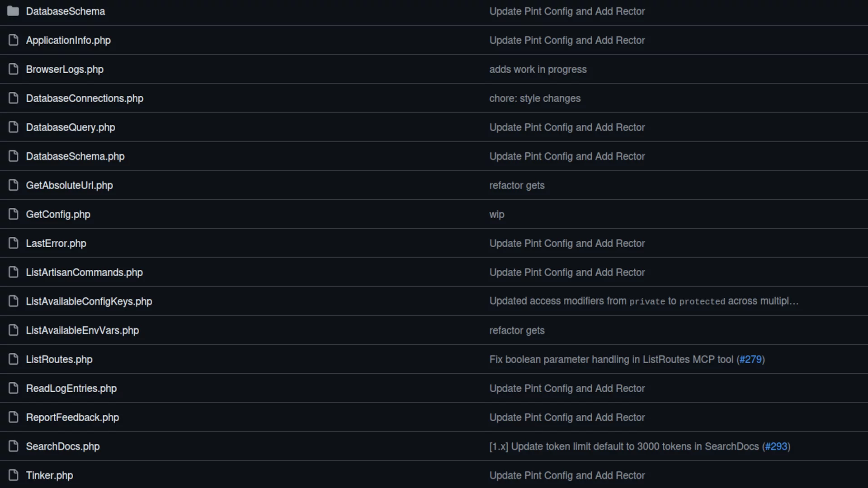Open the GetAbsoluteUrl.php file
The width and height of the screenshot is (868, 488).
[69, 185]
